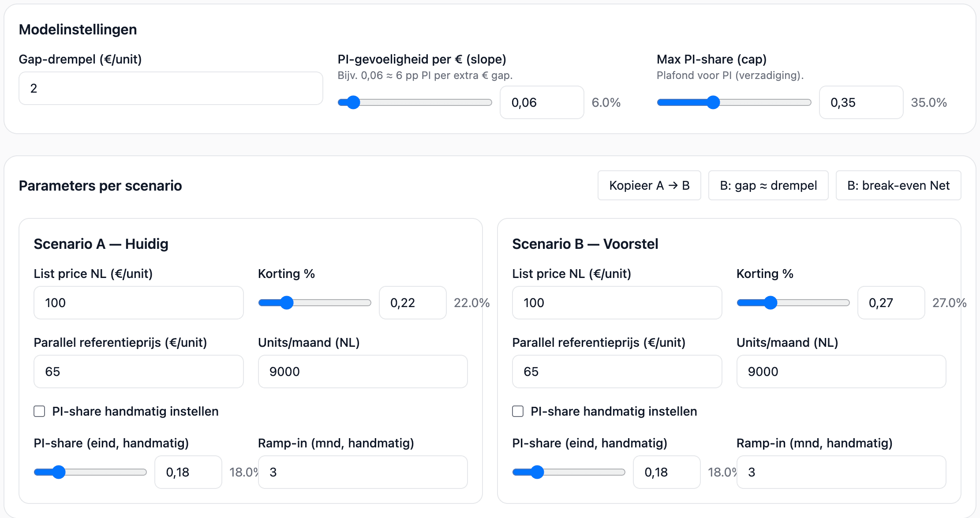
Task: Tick 'PI-share handmatig instellen' in Scenario B
Action: pos(518,411)
